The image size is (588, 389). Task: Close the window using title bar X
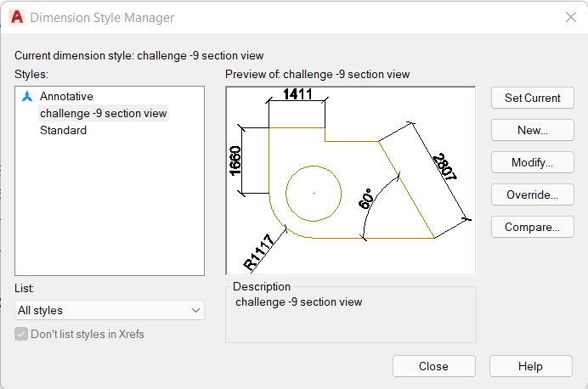(571, 17)
